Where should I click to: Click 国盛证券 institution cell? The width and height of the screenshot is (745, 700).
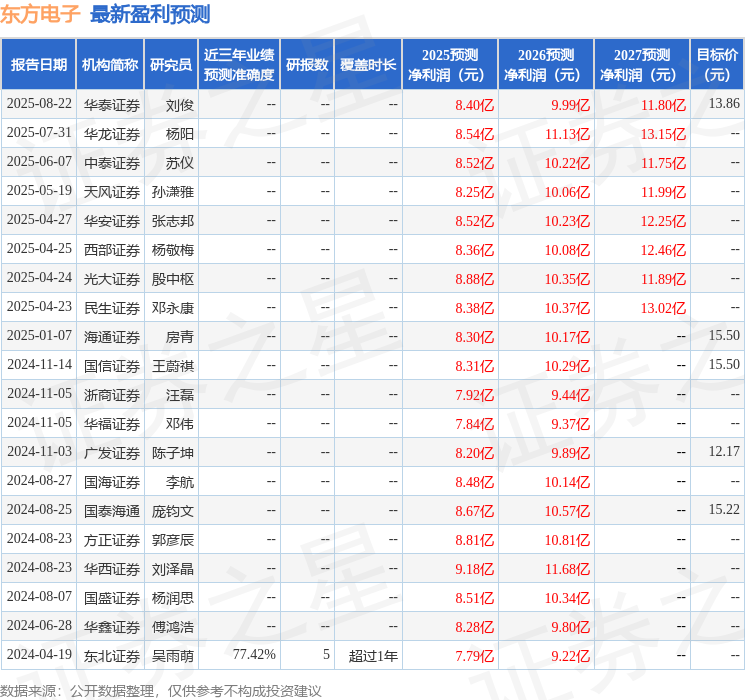pos(112,598)
